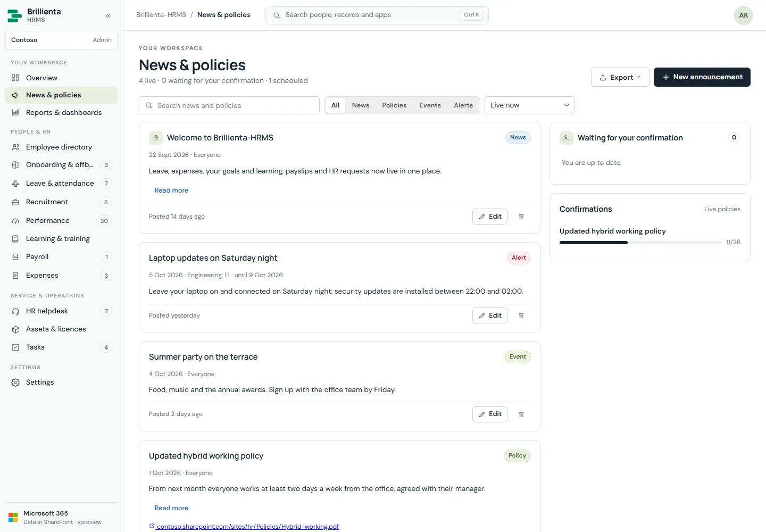Click the hybrid working policy confirmations progress bar
Viewport: 766px width, 532px height.
coord(640,243)
